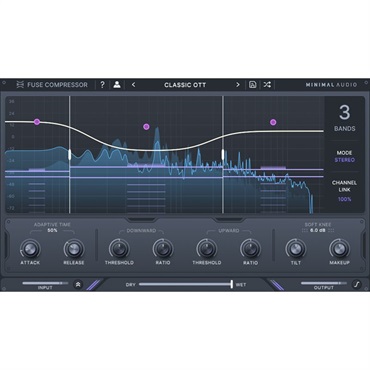
Task: Adjust the Channel Link 100% value
Action: tap(344, 199)
